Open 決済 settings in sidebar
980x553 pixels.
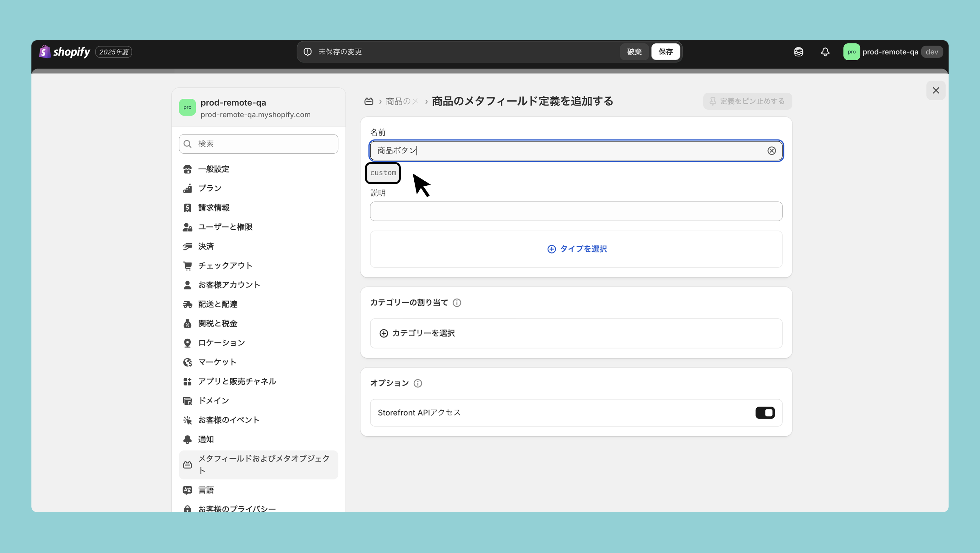(206, 247)
